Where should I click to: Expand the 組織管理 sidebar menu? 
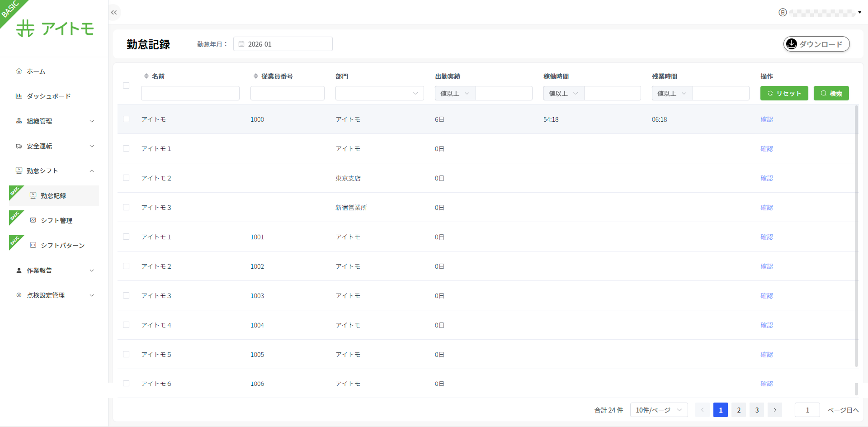pyautogui.click(x=54, y=121)
